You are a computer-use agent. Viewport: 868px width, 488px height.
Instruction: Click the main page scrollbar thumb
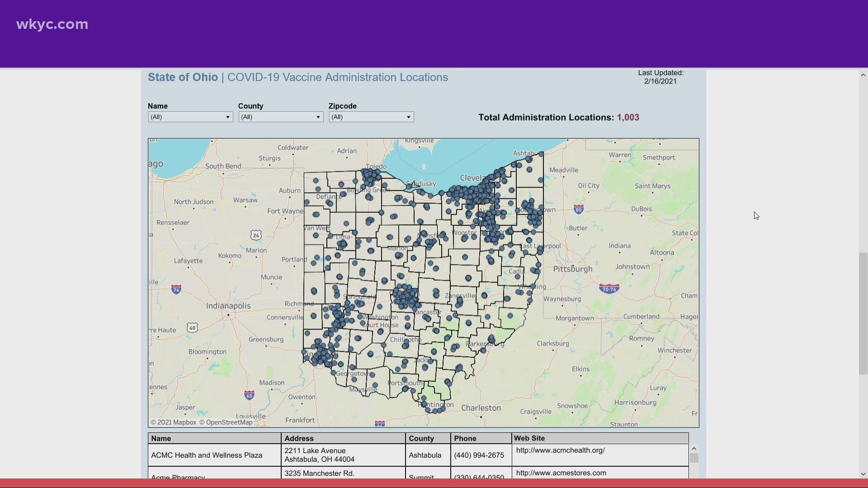pyautogui.click(x=863, y=313)
